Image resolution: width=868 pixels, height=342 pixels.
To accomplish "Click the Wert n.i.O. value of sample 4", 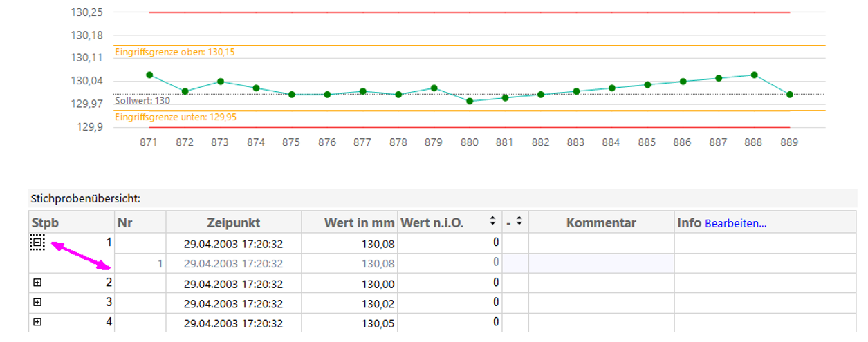I will tap(496, 322).
